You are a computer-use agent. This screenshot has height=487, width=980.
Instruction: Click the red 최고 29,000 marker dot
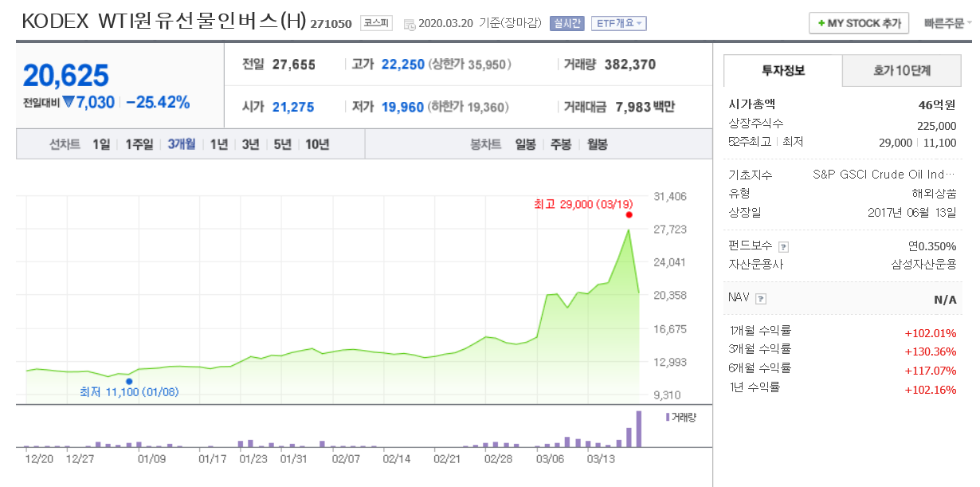coord(629,214)
